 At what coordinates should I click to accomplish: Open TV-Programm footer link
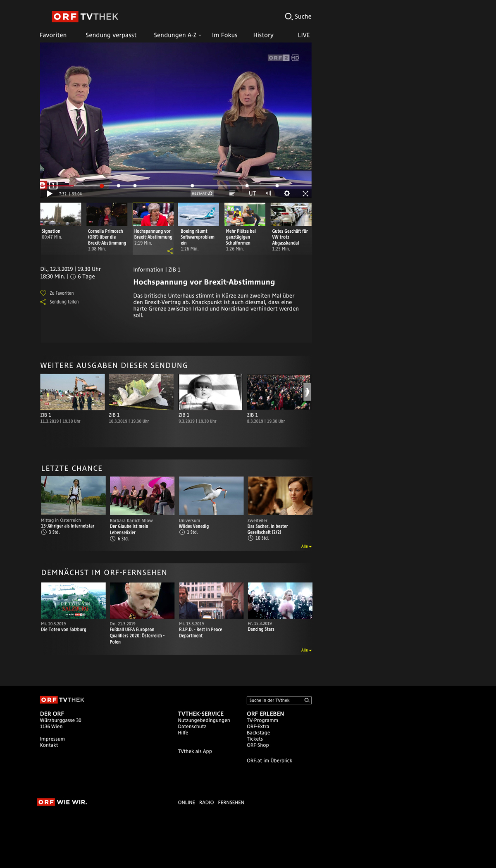click(x=262, y=720)
